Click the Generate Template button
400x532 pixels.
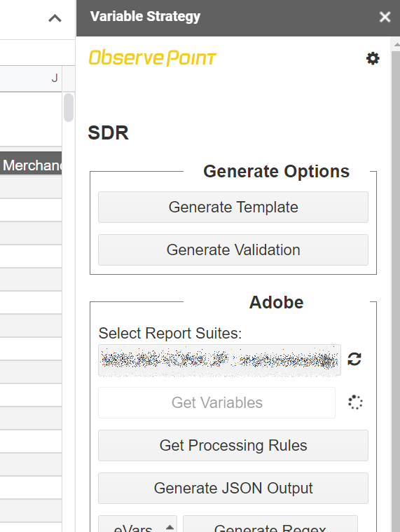233,207
